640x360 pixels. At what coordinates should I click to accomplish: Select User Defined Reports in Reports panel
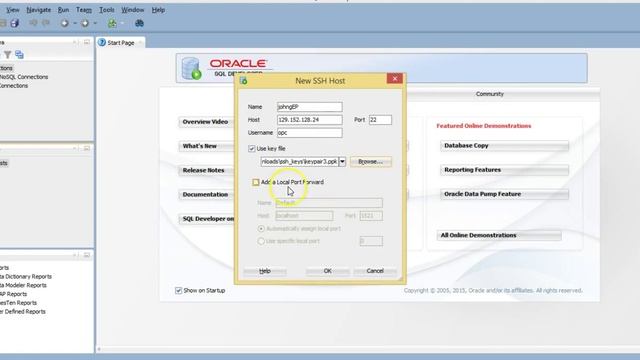pyautogui.click(x=23, y=311)
